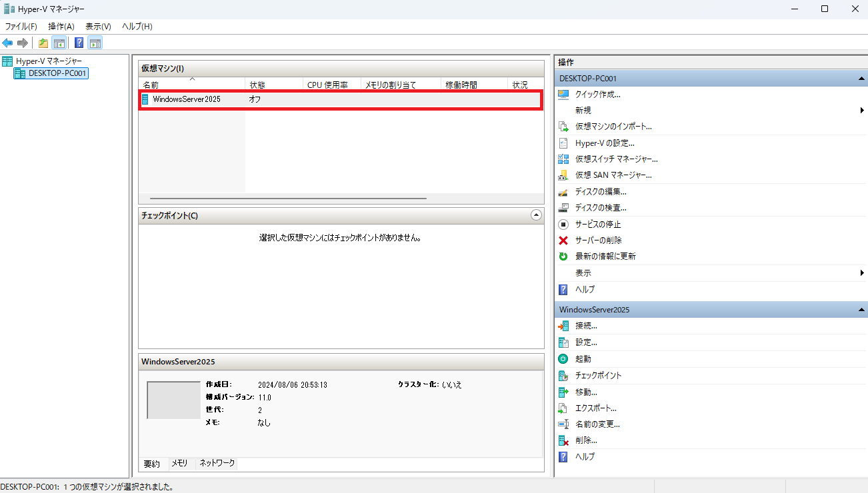Click the クイック作成 icon

[563, 95]
